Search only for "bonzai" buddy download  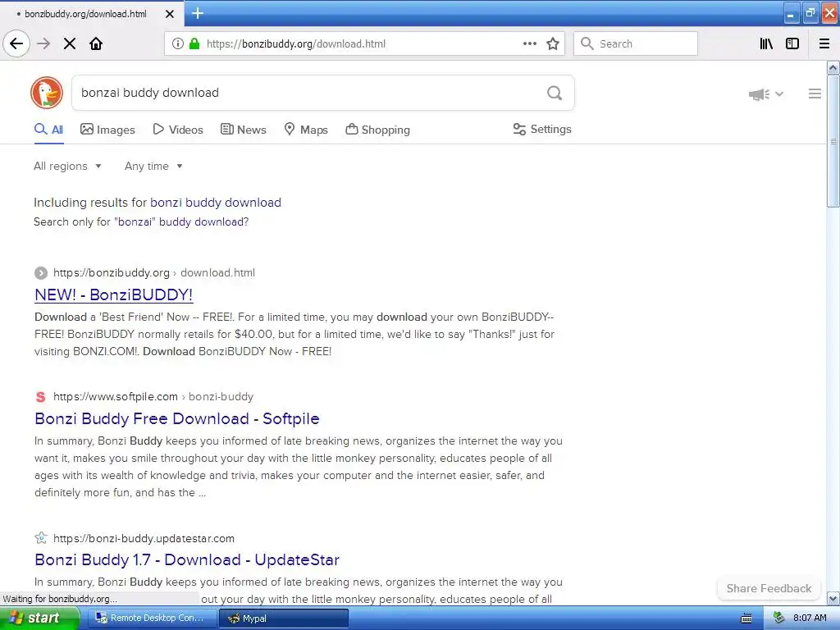click(x=141, y=221)
